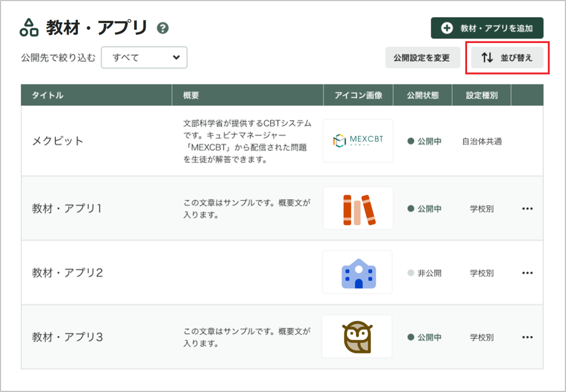This screenshot has height=392, width=566.
Task: Click 学校別 in the 教材・アプリ2 row
Action: tap(482, 273)
